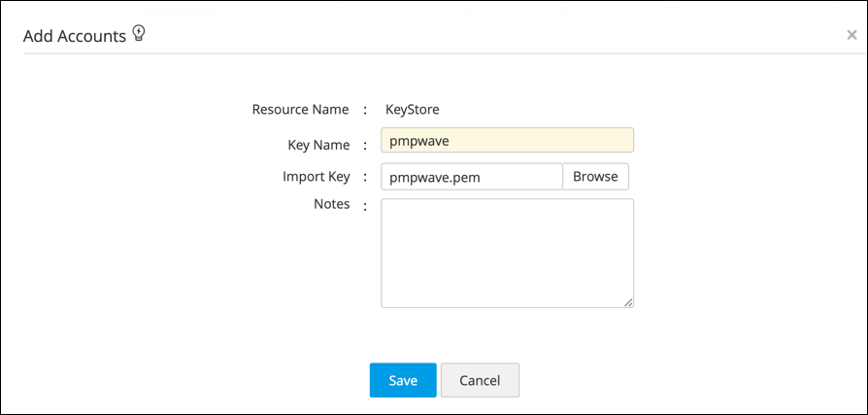
Task: Click the Import Key label
Action: pos(316,176)
